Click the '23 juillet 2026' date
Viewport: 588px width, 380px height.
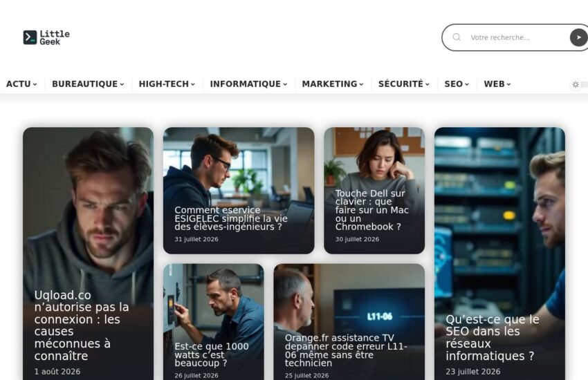tap(473, 372)
